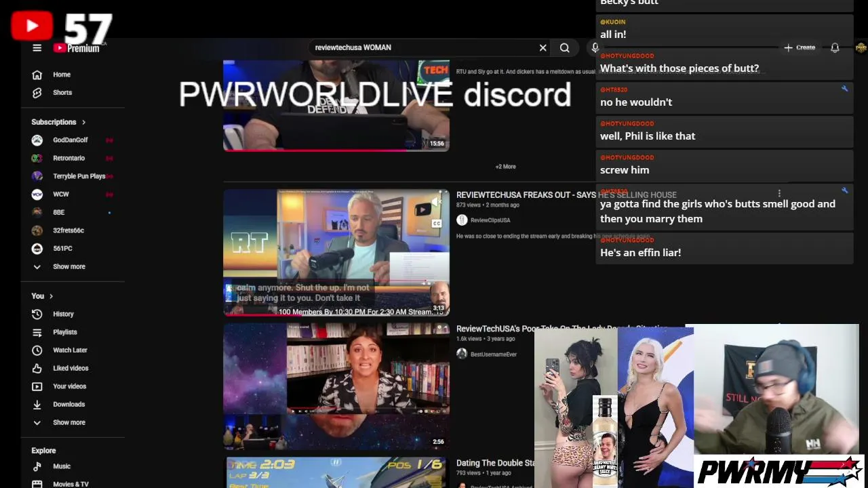Click the GodDanGolf channel avatar
Viewport: 868px width, 488px height.
37,140
